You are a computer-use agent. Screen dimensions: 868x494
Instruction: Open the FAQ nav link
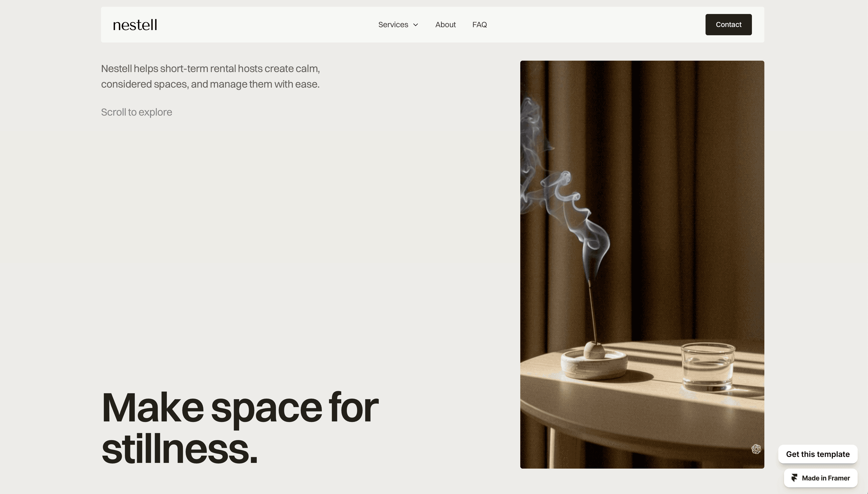tap(480, 25)
